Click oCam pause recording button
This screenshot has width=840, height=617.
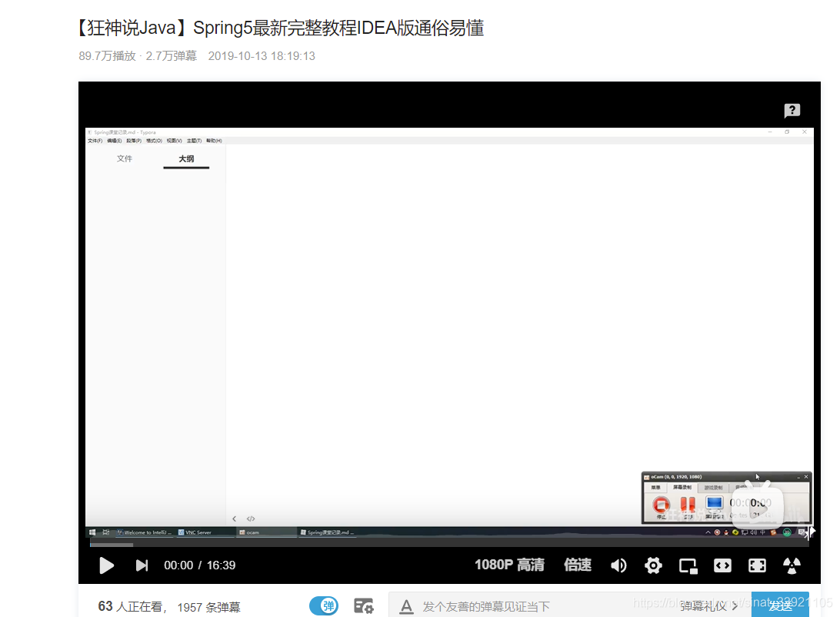(x=688, y=505)
